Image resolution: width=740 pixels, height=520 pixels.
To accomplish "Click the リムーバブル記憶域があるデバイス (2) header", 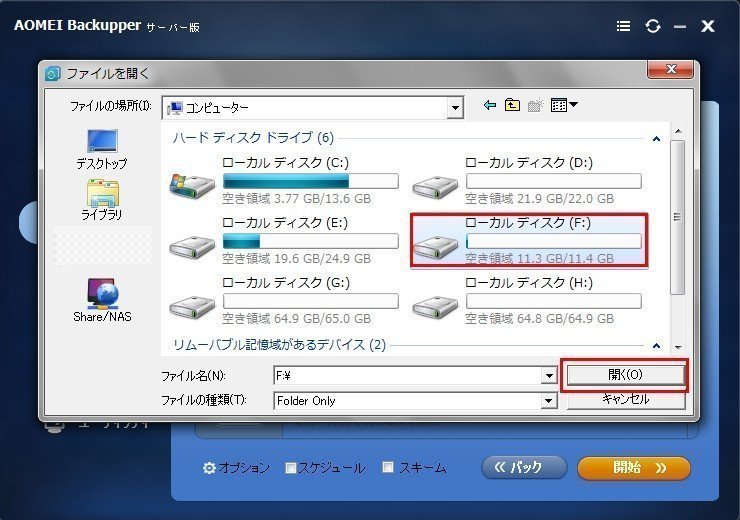I will [x=279, y=345].
